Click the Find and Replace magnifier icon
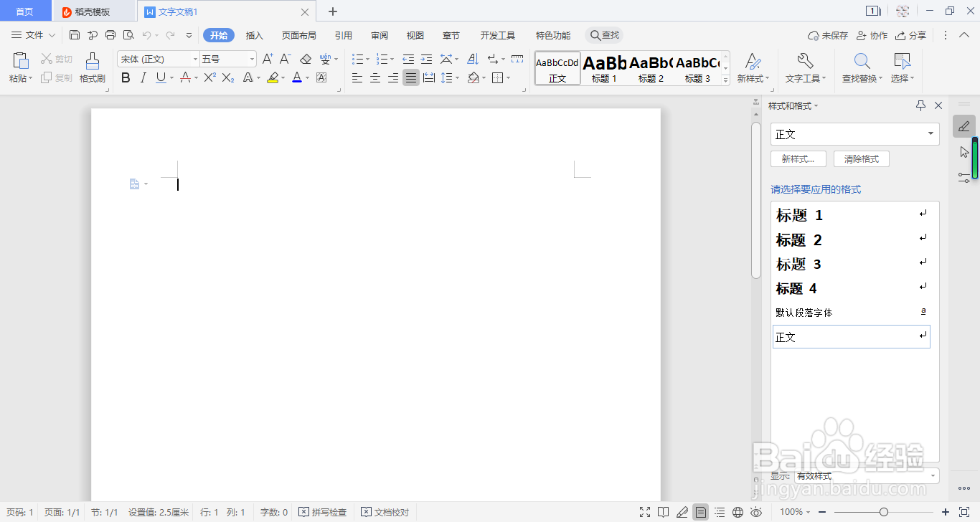 862,62
